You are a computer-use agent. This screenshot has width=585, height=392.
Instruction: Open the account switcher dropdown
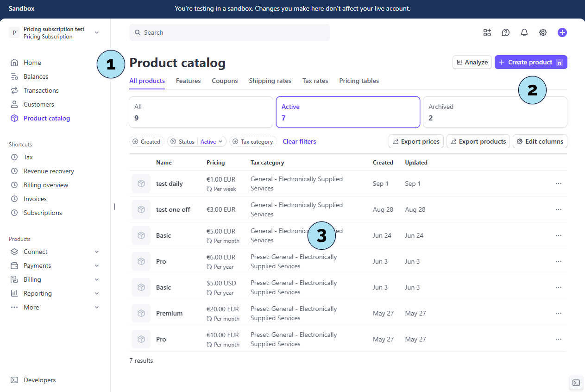[97, 32]
